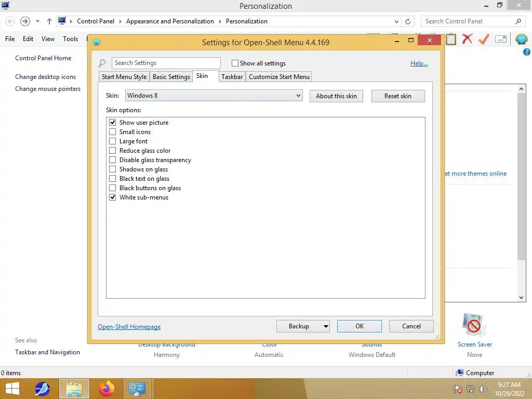Click Change desktop icons link

[x=46, y=77]
